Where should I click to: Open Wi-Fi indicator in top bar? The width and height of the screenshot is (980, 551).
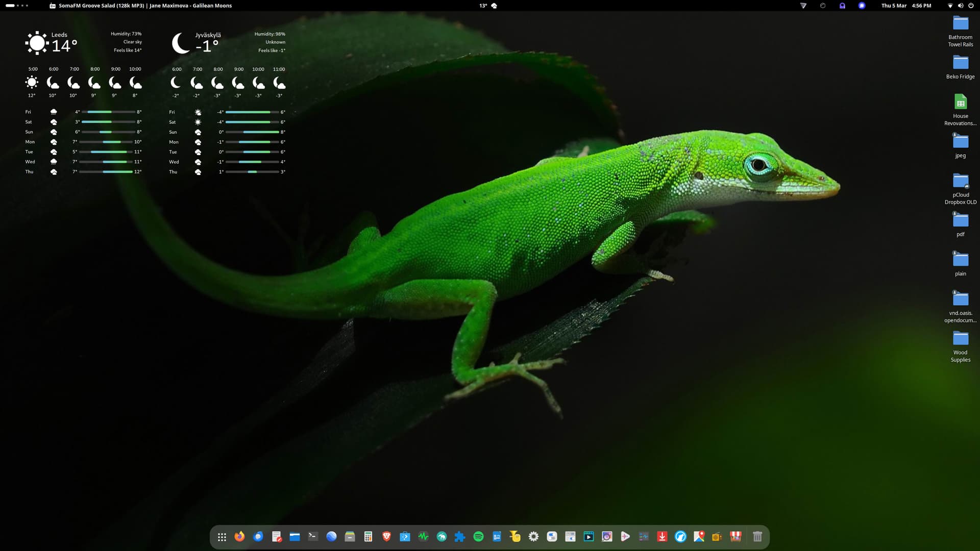click(950, 6)
